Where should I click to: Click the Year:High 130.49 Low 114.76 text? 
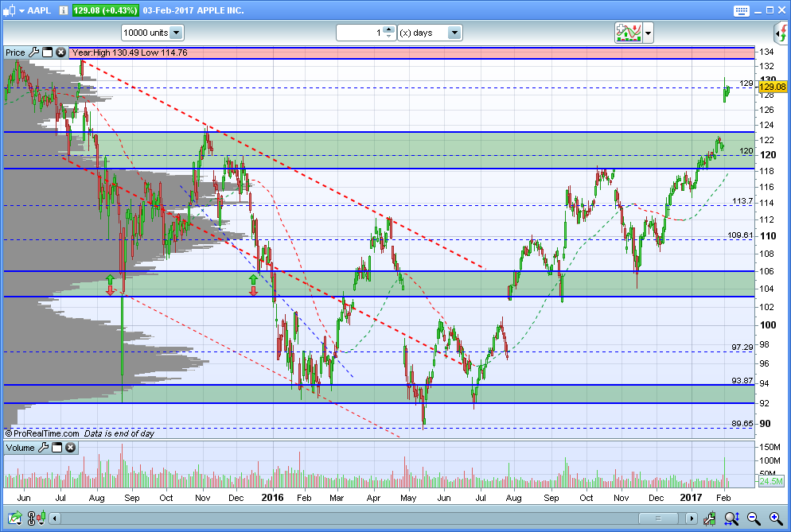(x=130, y=52)
